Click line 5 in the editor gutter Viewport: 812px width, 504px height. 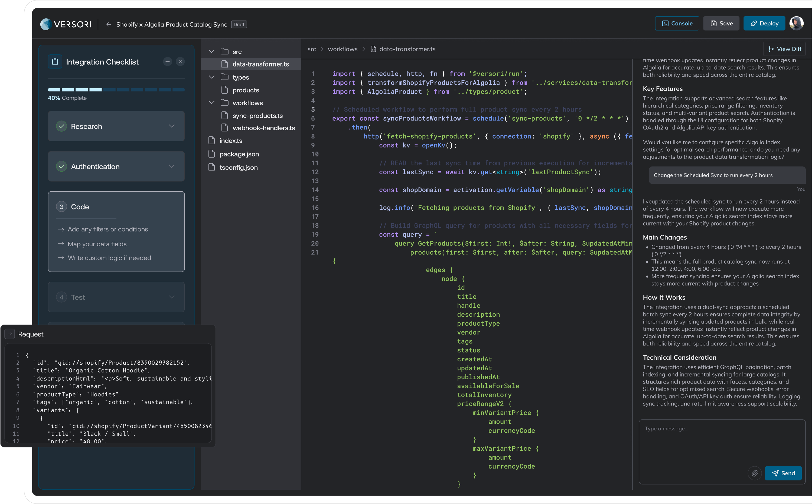(313, 109)
